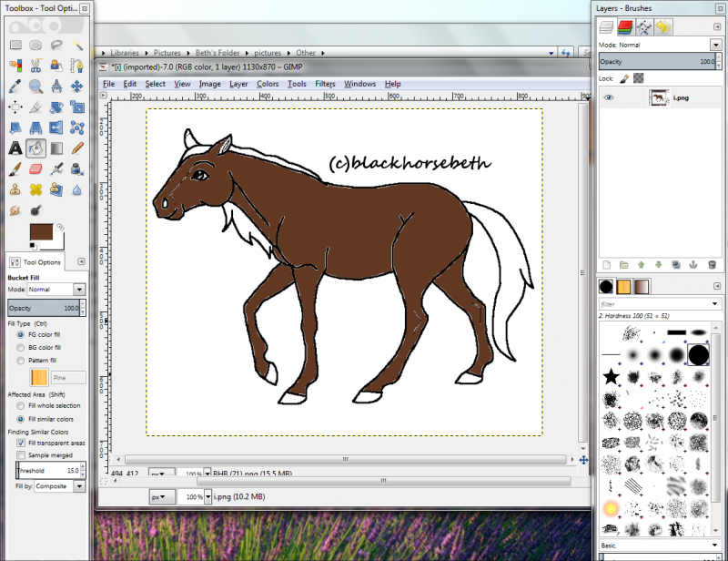Viewport: 728px width, 561px height.
Task: Open the Fill by Composite dropdown
Action: pyautogui.click(x=79, y=486)
